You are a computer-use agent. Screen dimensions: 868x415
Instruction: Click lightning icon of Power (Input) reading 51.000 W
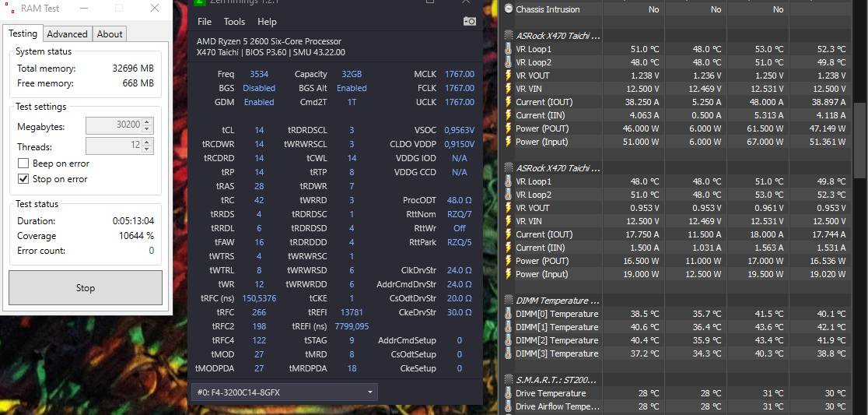tap(509, 142)
